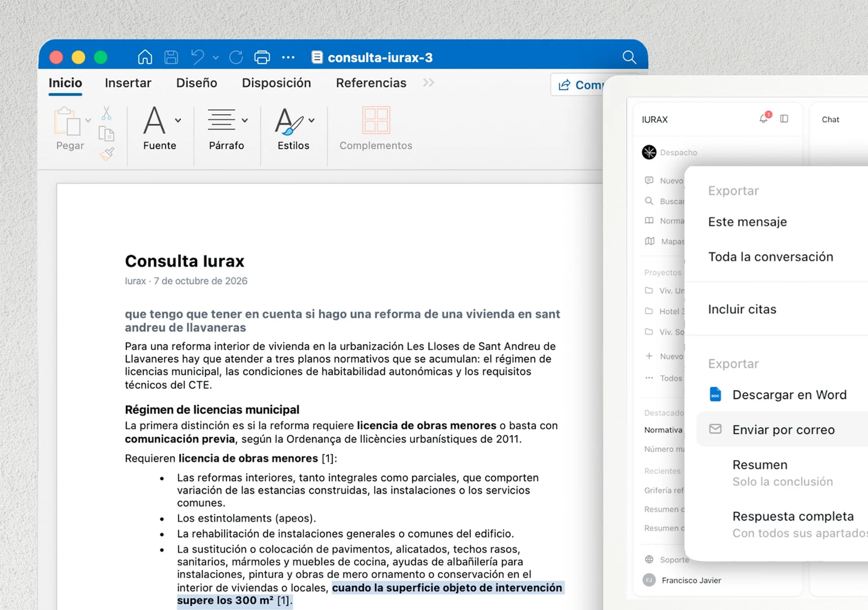Click the Undo arrow icon
Image resolution: width=868 pixels, height=610 pixels.
[197, 57]
